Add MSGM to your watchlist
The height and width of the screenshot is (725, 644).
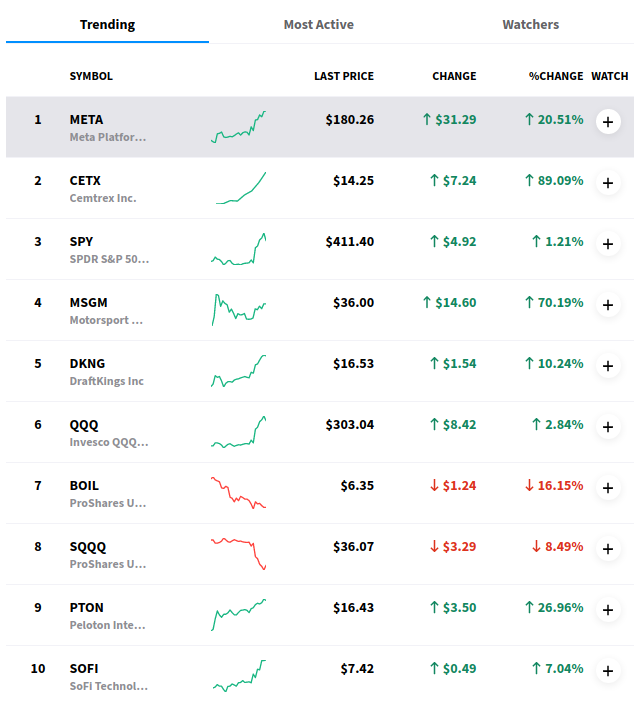pos(607,305)
